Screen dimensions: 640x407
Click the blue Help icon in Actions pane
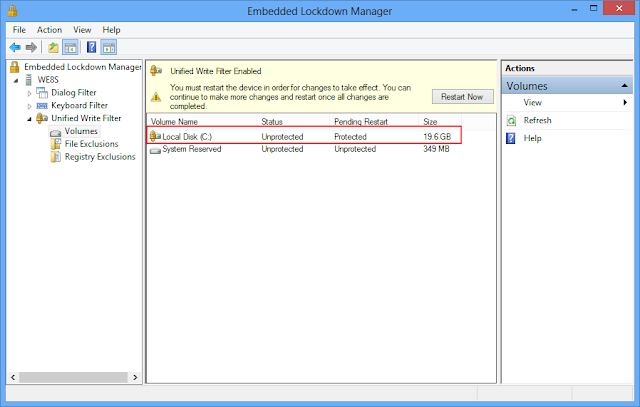click(511, 138)
